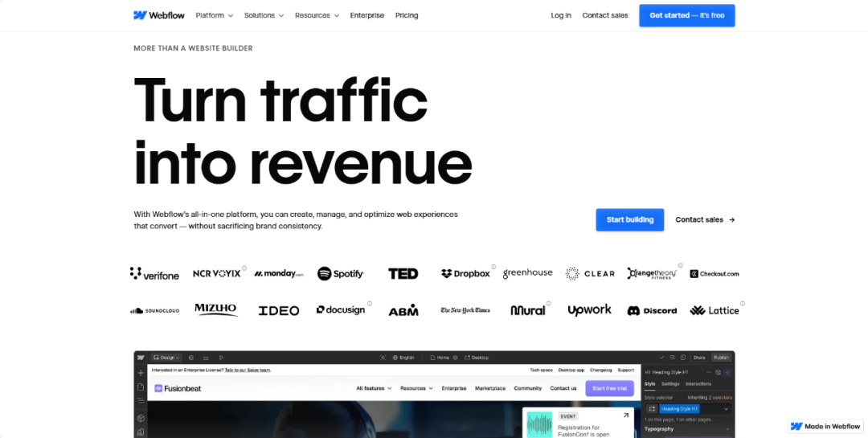Switch to the Settings tab in Designer panel

670,383
